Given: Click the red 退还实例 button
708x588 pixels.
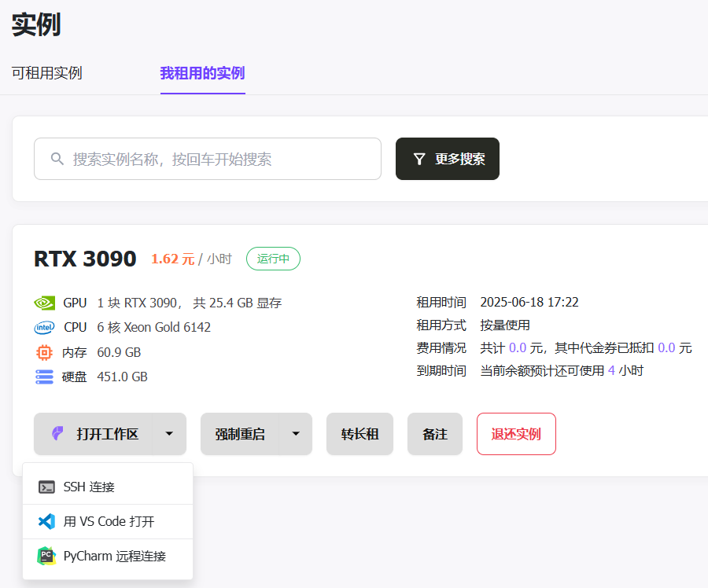Looking at the screenshot, I should (516, 433).
